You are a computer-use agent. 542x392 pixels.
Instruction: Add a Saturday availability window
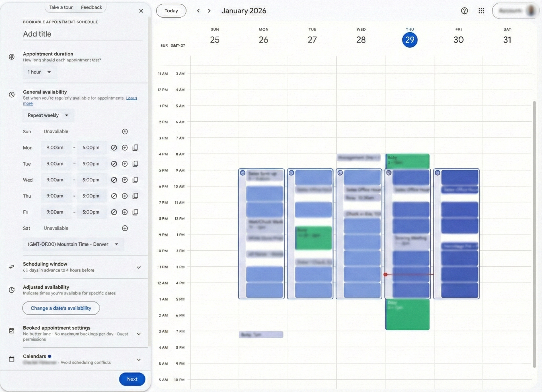click(x=125, y=228)
